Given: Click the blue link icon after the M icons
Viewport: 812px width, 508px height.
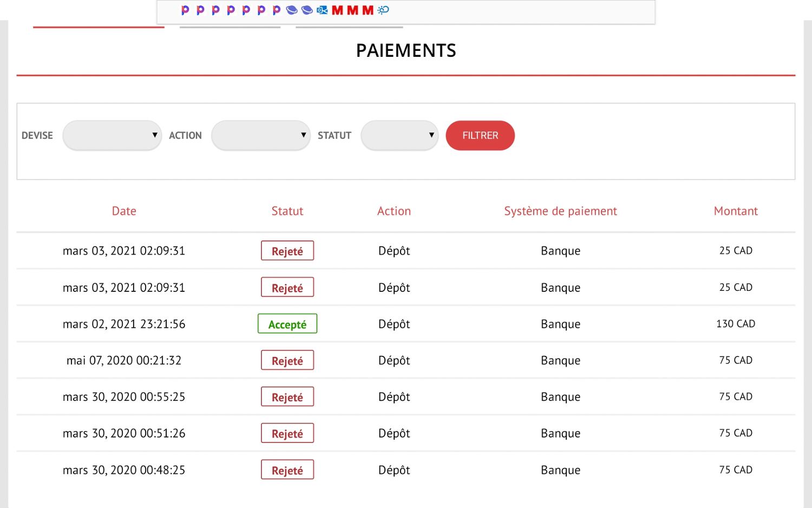Looking at the screenshot, I should coord(383,10).
